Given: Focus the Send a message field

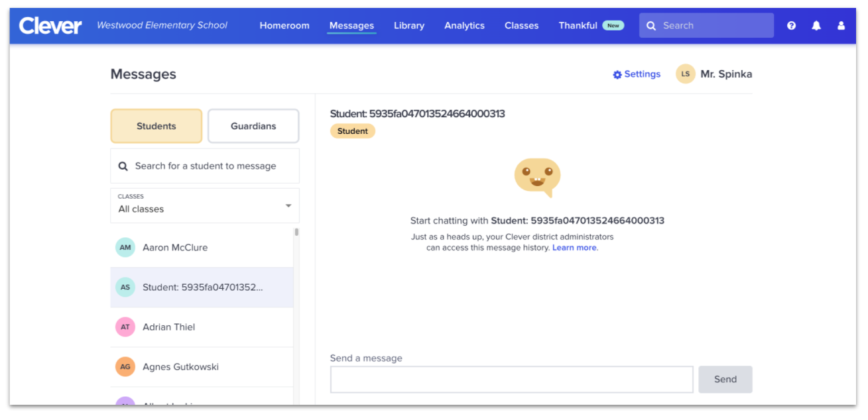Looking at the screenshot, I should click(511, 380).
